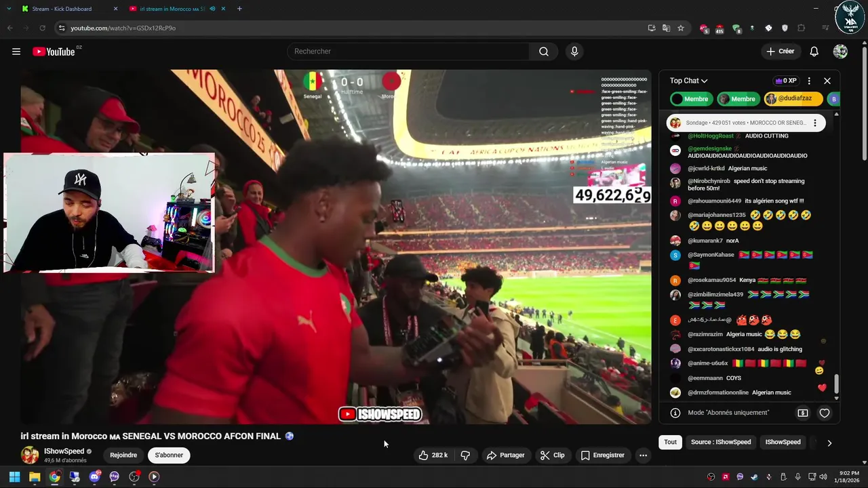Image resolution: width=868 pixels, height=488 pixels.
Task: Open the @dudiafzaz Super Chat chip
Action: pos(793,99)
